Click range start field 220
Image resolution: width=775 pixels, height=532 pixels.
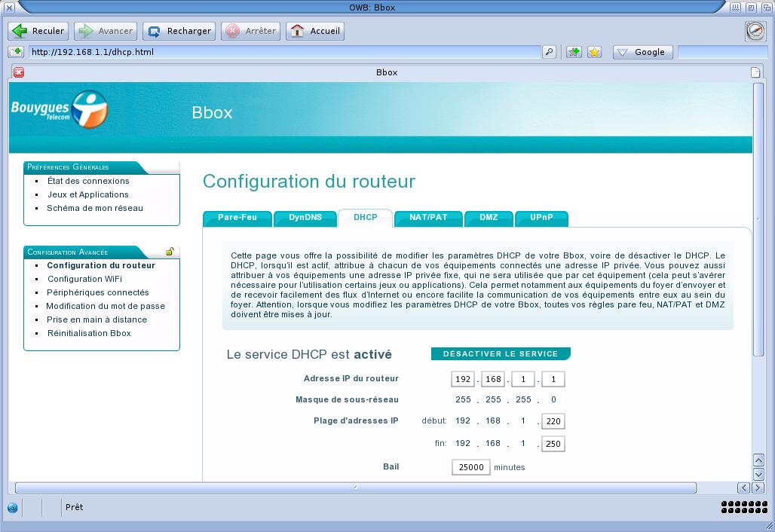pyautogui.click(x=553, y=421)
